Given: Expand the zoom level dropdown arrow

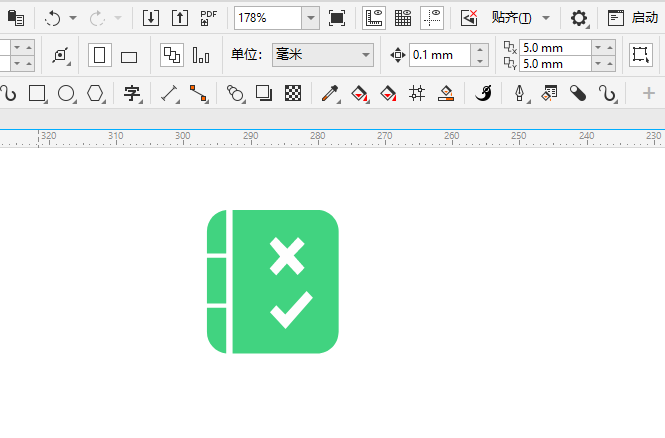Looking at the screenshot, I should [x=311, y=18].
